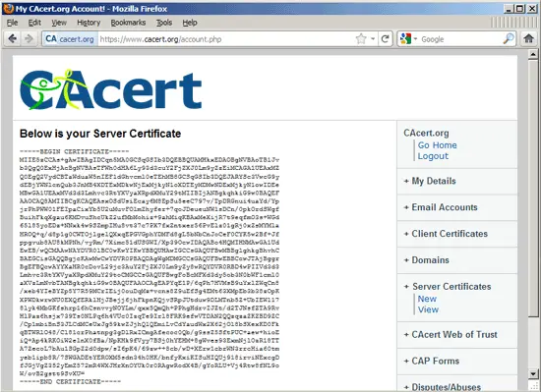Click New under Server Certificates
541x392 pixels.
pyautogui.click(x=427, y=299)
